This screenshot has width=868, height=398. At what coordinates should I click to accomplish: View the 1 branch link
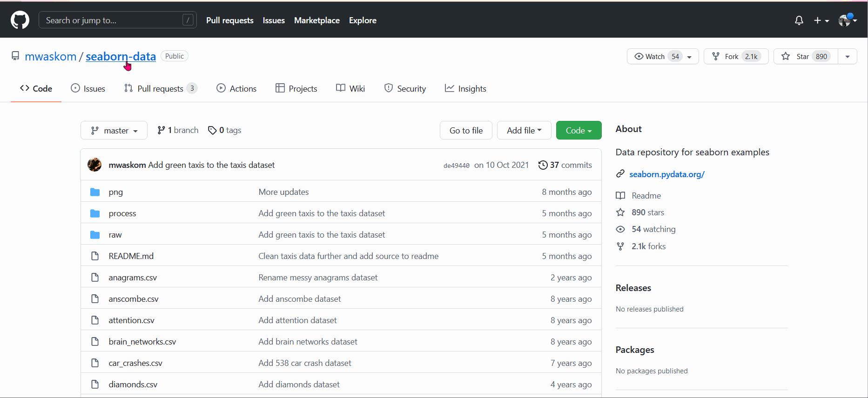coord(178,130)
